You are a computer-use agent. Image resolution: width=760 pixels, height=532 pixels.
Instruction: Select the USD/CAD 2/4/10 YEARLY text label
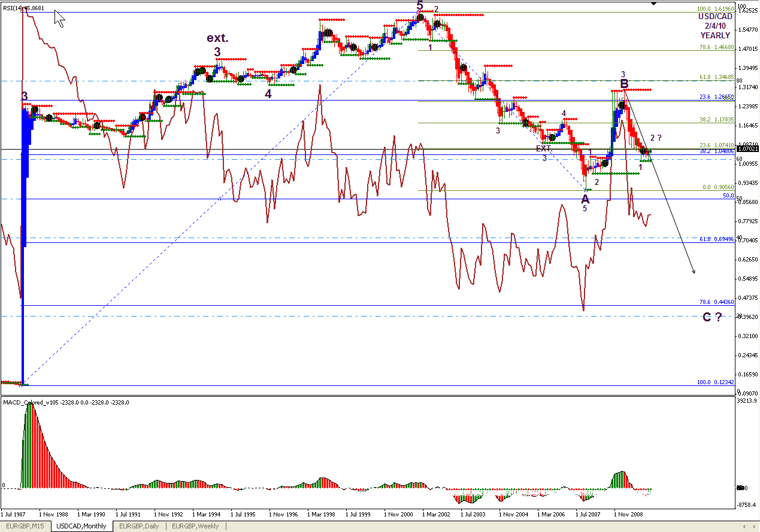(x=714, y=26)
